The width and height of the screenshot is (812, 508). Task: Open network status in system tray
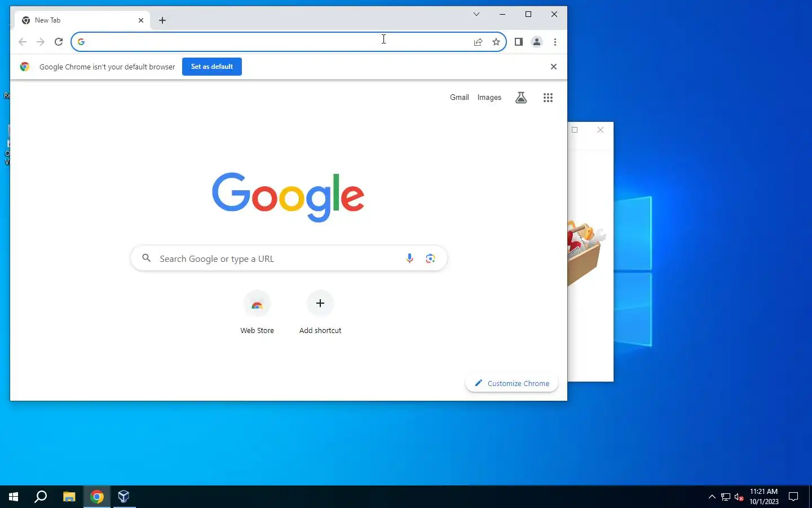pos(726,497)
